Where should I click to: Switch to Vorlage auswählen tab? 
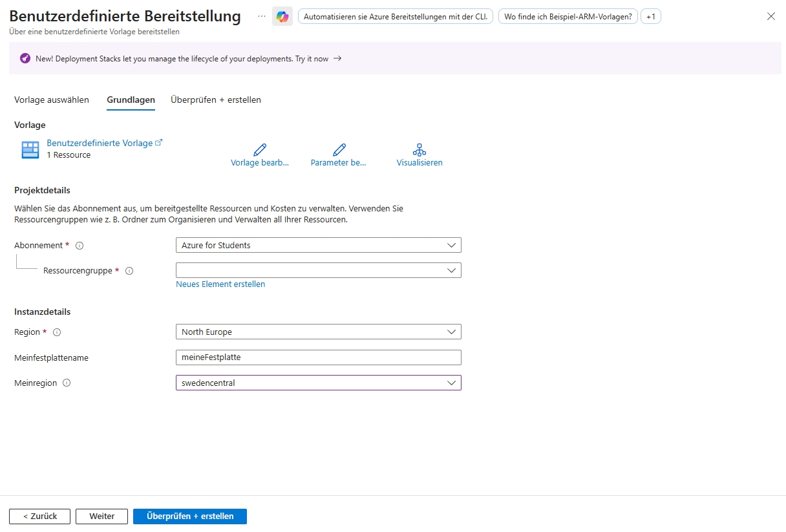tap(52, 100)
